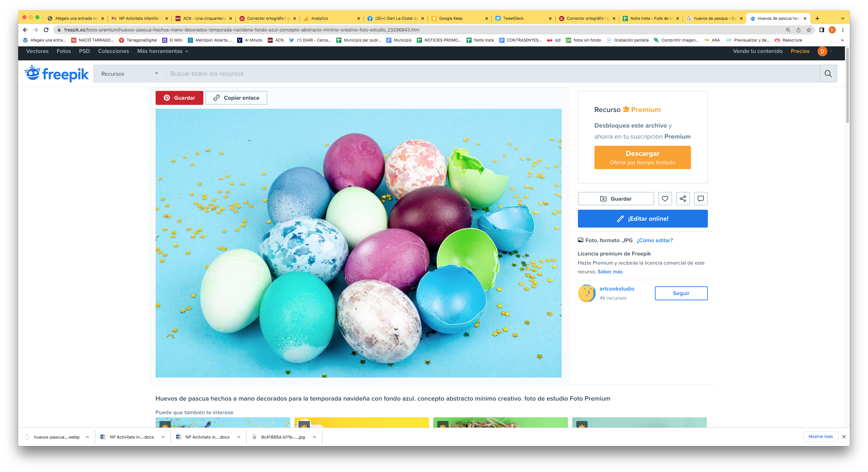
Task: Bookmark page with star icon
Action: pos(809,30)
